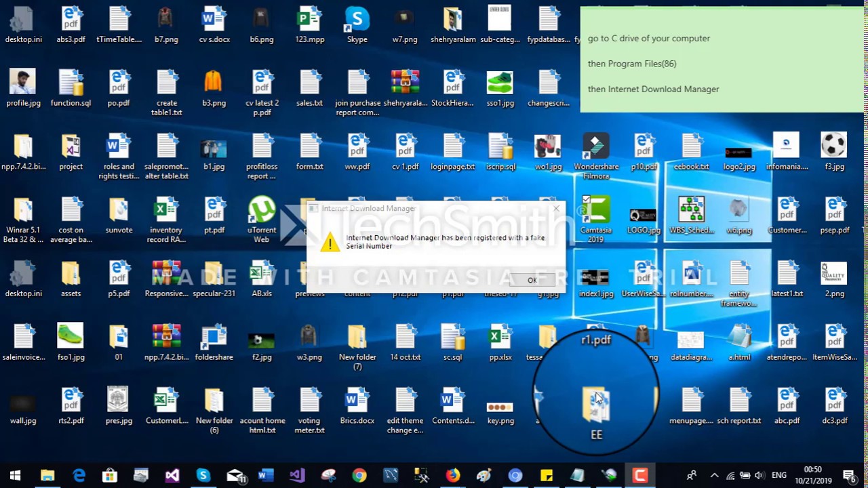The image size is (868, 488).
Task: Select the inventory record Excel file
Action: click(166, 220)
